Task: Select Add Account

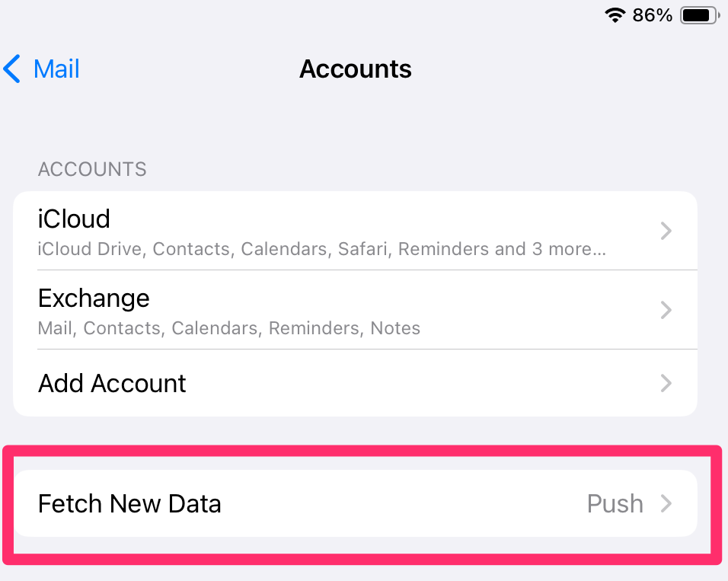Action: click(112, 383)
